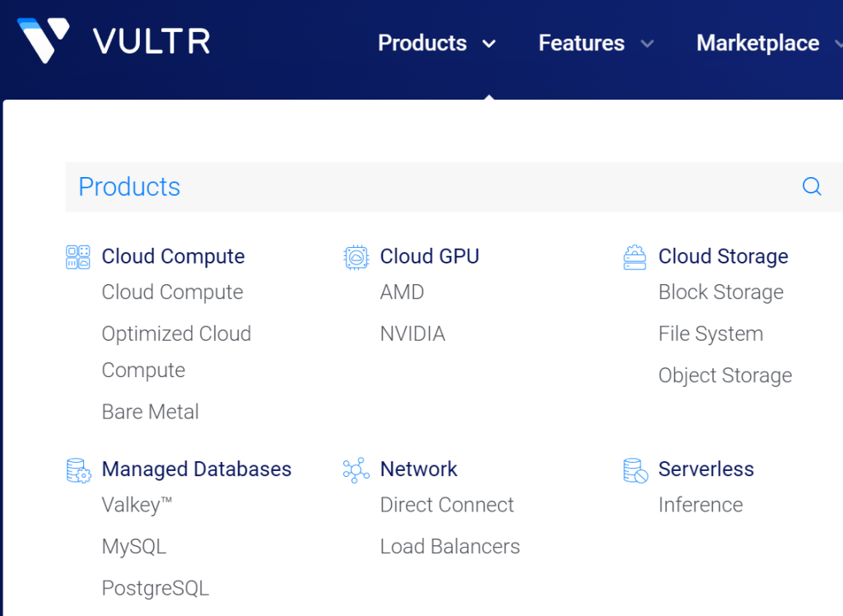This screenshot has width=843, height=616.
Task: Open the Features menu
Action: coord(581,43)
